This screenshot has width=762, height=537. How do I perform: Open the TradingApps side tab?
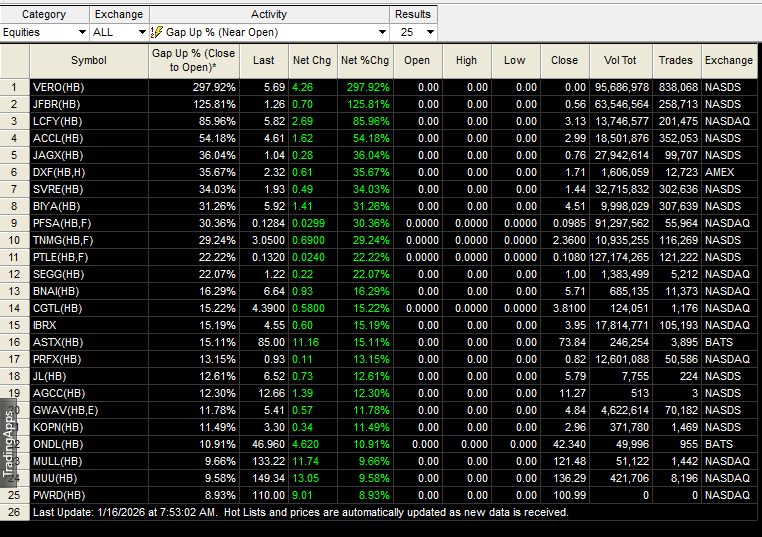(8, 443)
